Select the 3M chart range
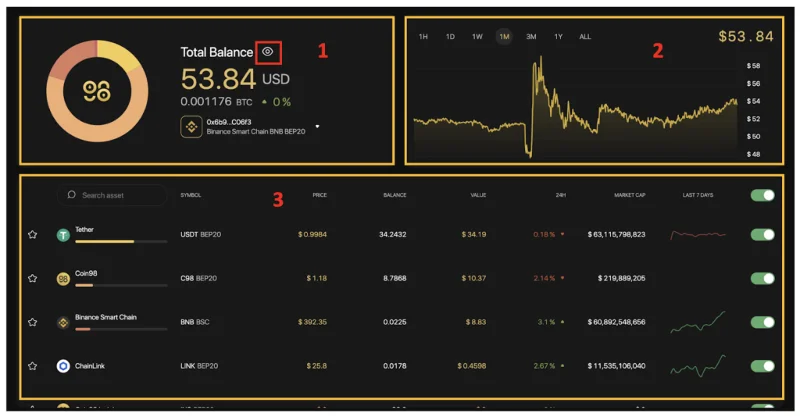This screenshot has height=417, width=800. coord(531,36)
